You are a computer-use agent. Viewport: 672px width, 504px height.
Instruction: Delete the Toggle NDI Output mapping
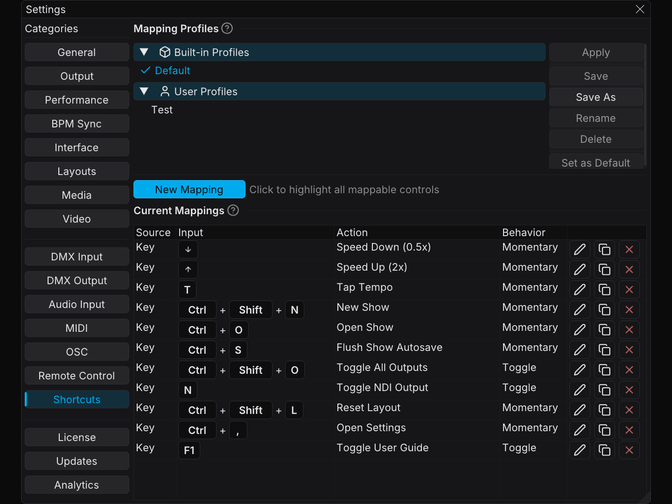click(x=629, y=390)
